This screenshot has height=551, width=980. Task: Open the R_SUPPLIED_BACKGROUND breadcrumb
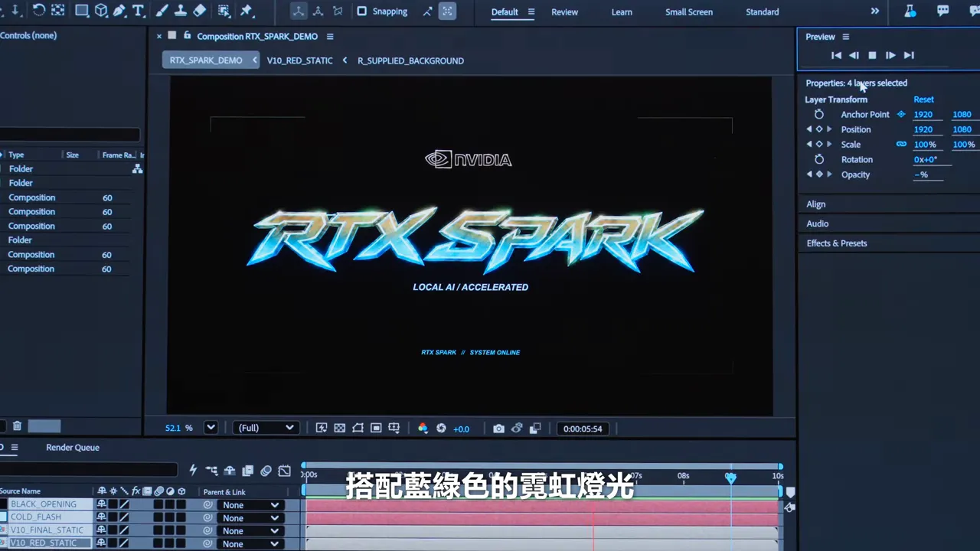coord(410,60)
